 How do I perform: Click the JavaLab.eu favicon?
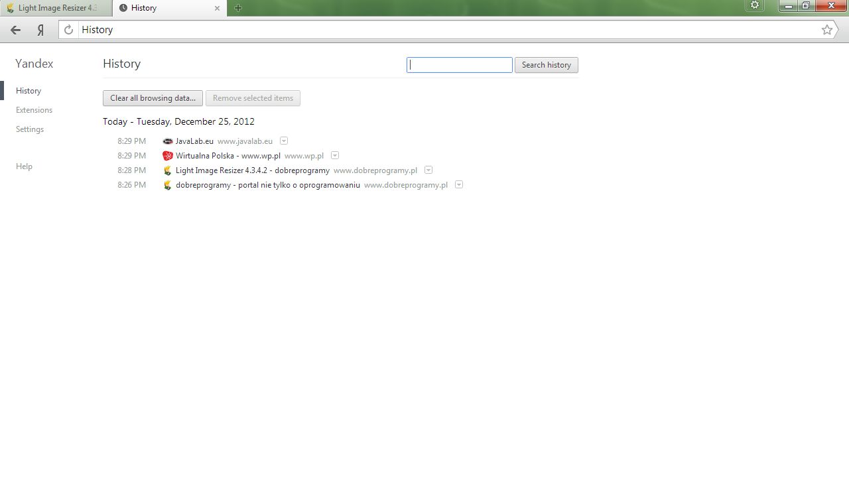[x=168, y=141]
